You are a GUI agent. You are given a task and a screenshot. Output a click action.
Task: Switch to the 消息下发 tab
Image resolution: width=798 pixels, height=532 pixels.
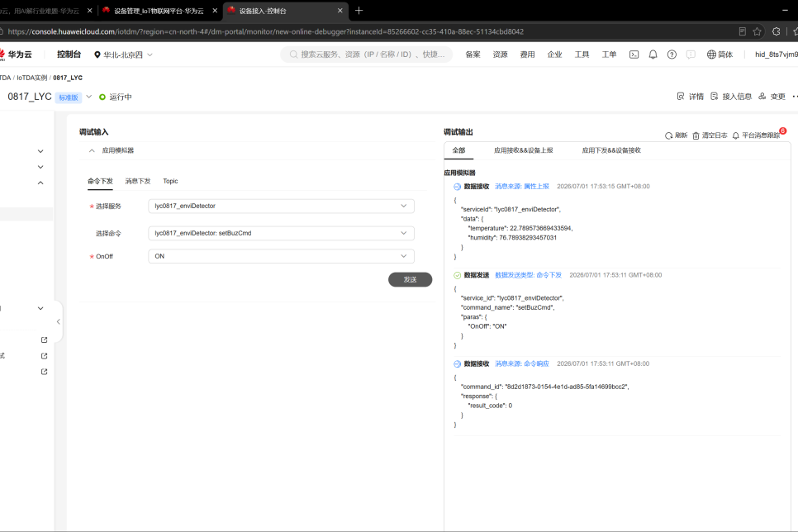[x=138, y=181]
